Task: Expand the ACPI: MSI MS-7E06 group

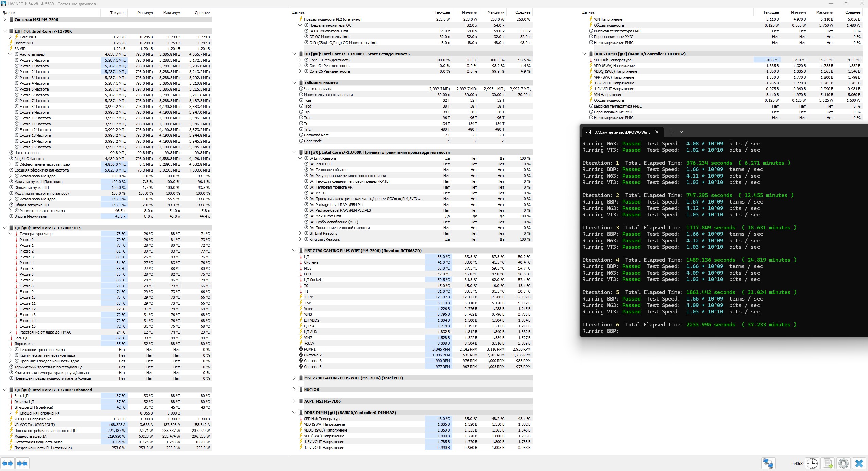Action: click(x=294, y=401)
